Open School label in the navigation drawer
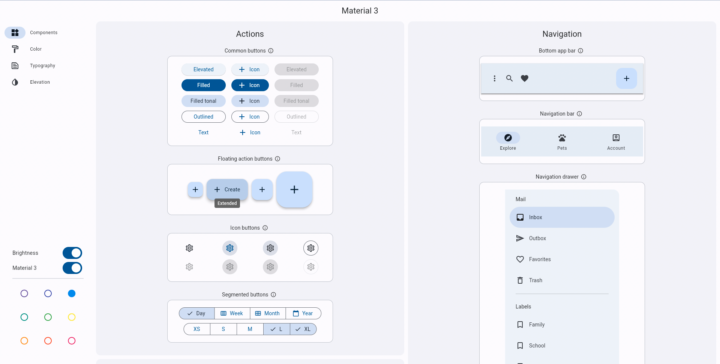Image resolution: width=720 pixels, height=364 pixels. (562, 346)
